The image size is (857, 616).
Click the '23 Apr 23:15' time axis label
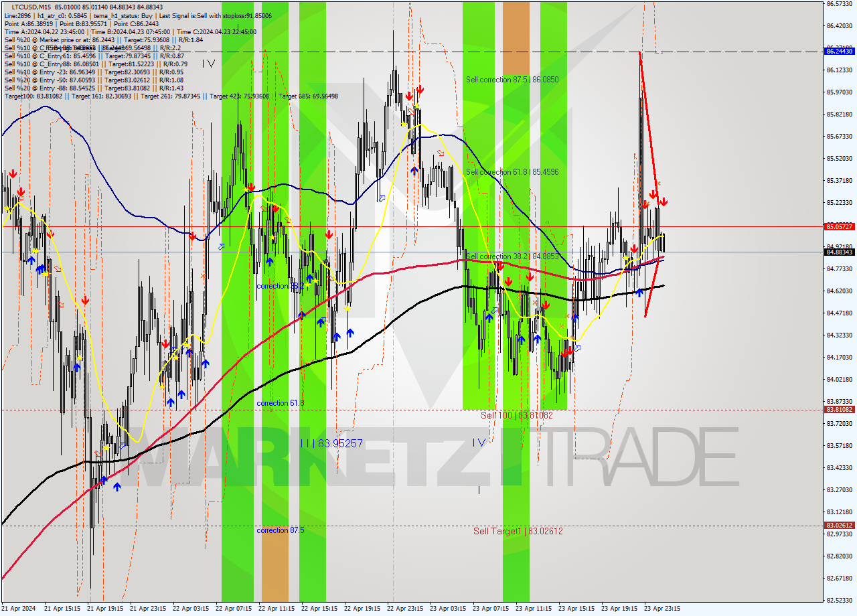point(662,609)
